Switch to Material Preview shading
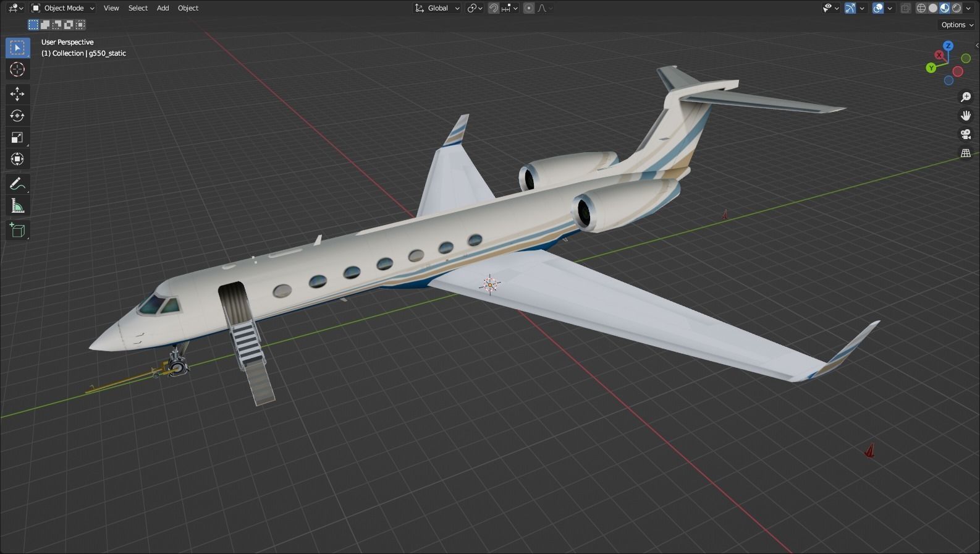 point(945,8)
